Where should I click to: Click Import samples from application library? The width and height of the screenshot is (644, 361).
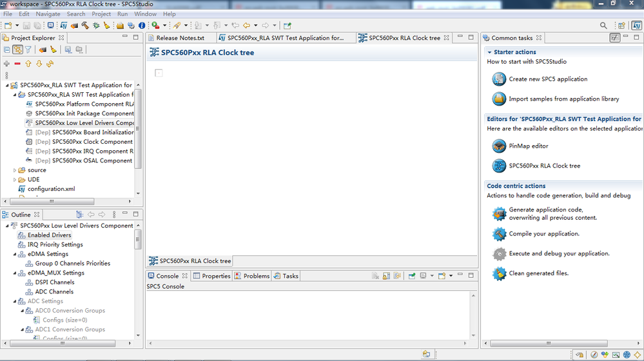pyautogui.click(x=564, y=99)
